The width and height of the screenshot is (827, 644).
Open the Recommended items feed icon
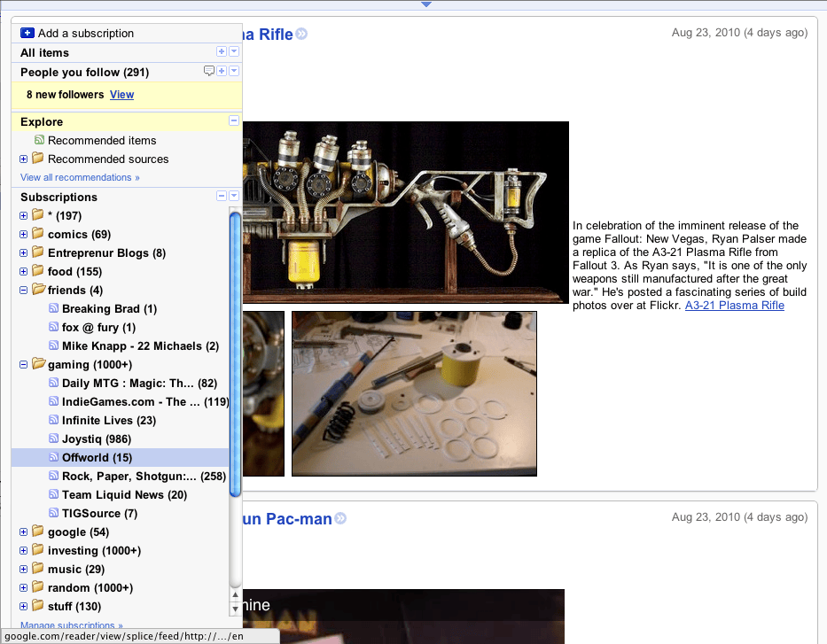39,140
